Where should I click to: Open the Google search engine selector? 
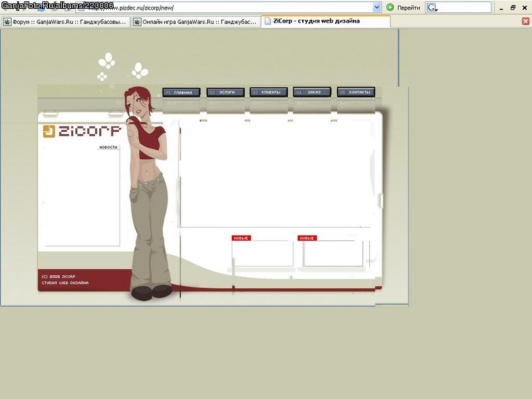coord(432,8)
